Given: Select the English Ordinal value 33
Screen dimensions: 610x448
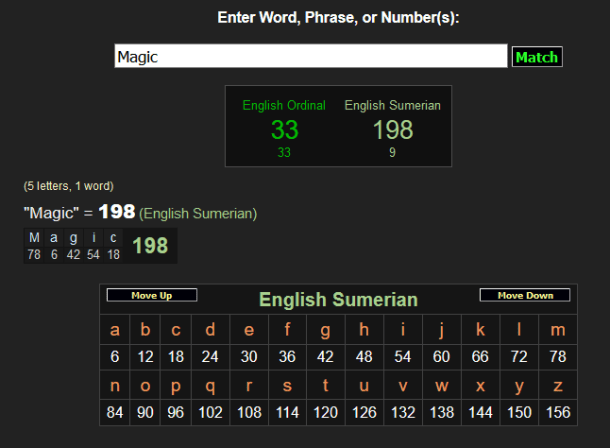Looking at the screenshot, I should 284,129.
